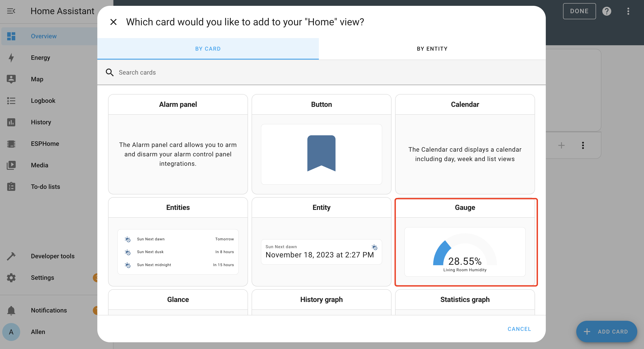The height and width of the screenshot is (349, 644).
Task: Click the sun icon in Entity card preview
Action: 374,247
